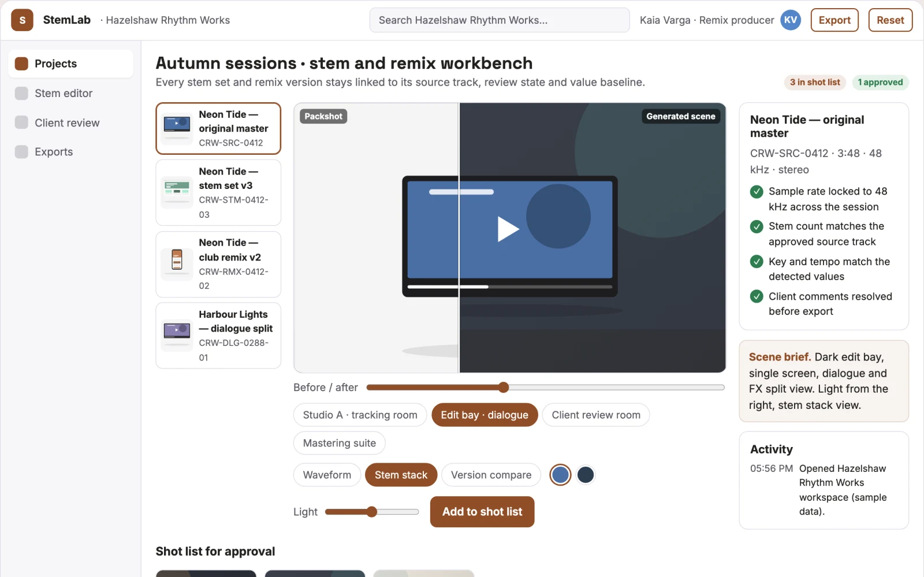Select Neon Tide stem set v3 card
Image resolution: width=924 pixels, height=577 pixels.
[x=218, y=192]
